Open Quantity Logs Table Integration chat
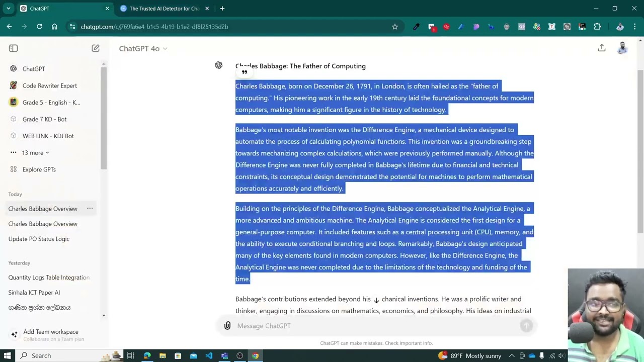The image size is (644, 362). coord(49,278)
